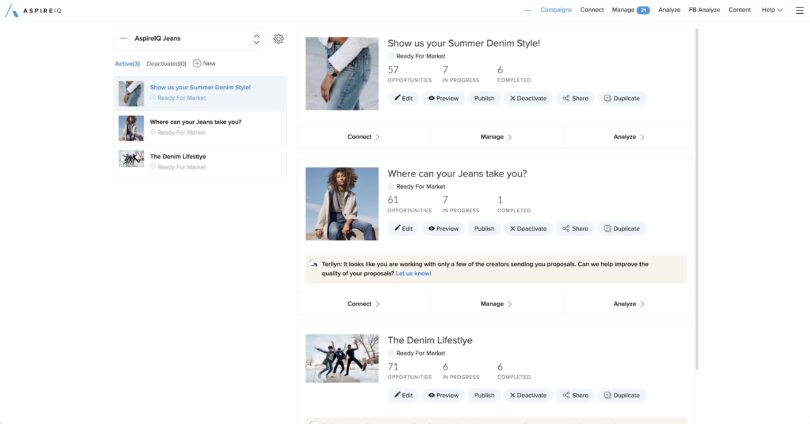Expand the Help menu dropdown
The image size is (810, 424).
pos(771,9)
